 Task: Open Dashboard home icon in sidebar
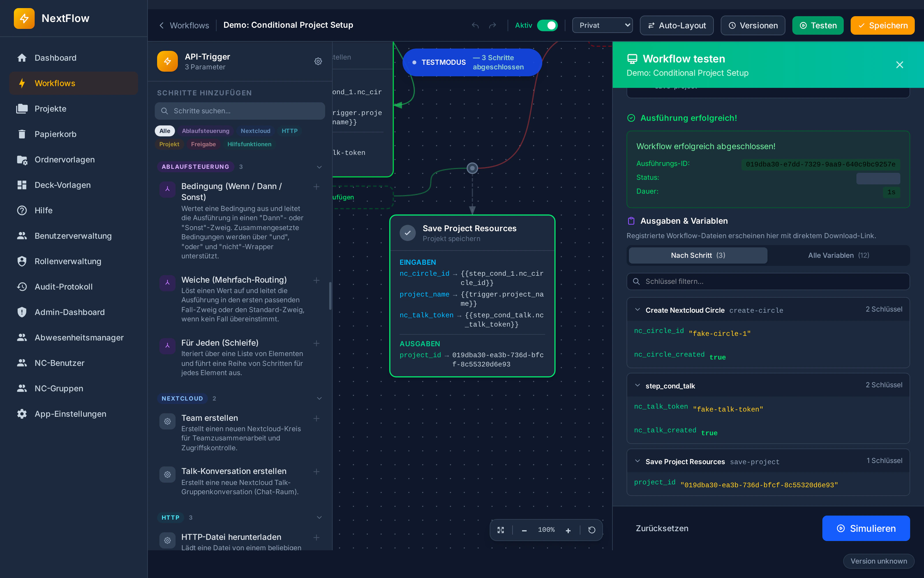pos(22,58)
